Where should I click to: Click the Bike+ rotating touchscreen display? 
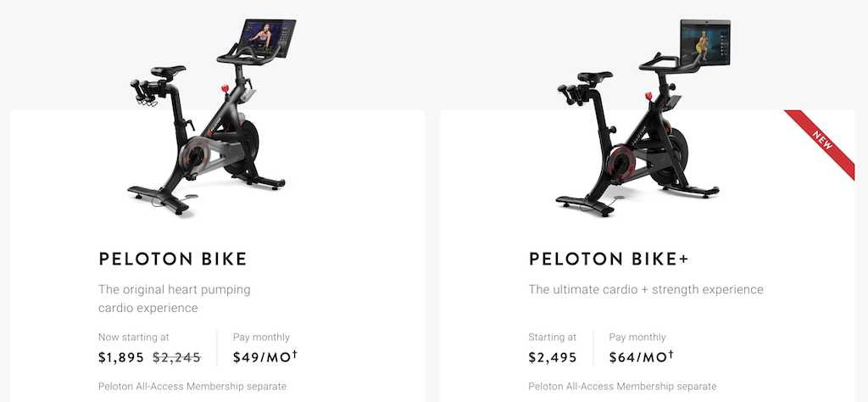tap(704, 42)
